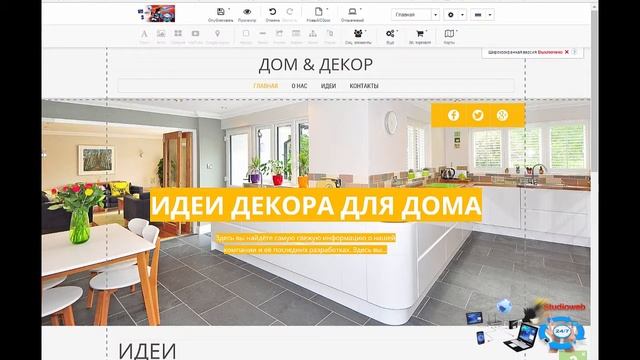The height and width of the screenshot is (360, 640).
Task: Click the site logo thumbnail in toolbar
Action: pyautogui.click(x=157, y=14)
